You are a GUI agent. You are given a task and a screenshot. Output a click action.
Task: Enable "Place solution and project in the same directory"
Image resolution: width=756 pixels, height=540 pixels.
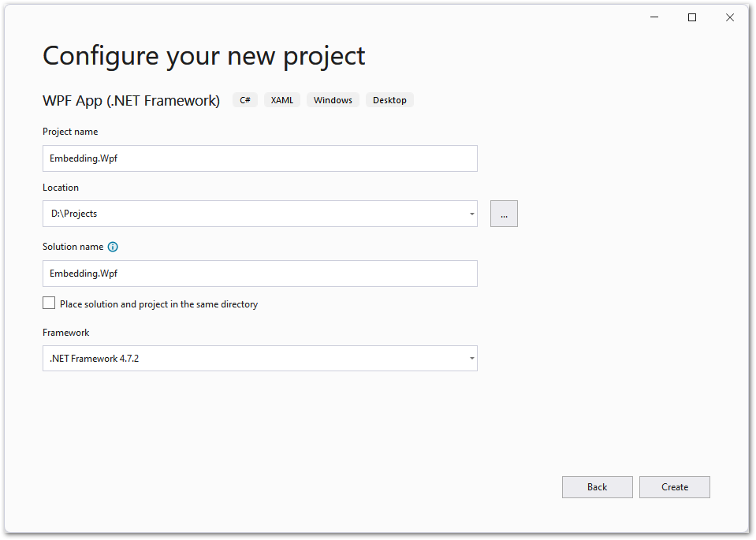point(48,302)
